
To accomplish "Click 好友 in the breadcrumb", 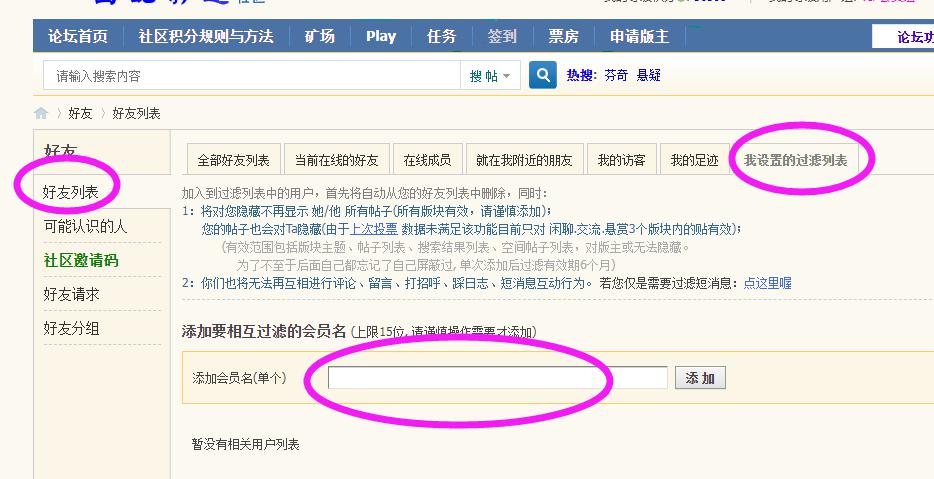I will pyautogui.click(x=80, y=113).
